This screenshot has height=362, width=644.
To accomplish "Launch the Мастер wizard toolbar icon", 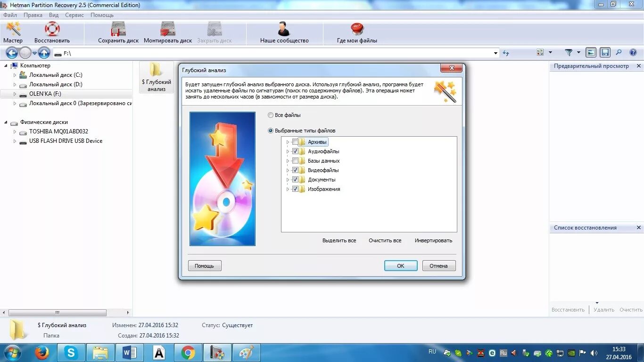I will (13, 29).
